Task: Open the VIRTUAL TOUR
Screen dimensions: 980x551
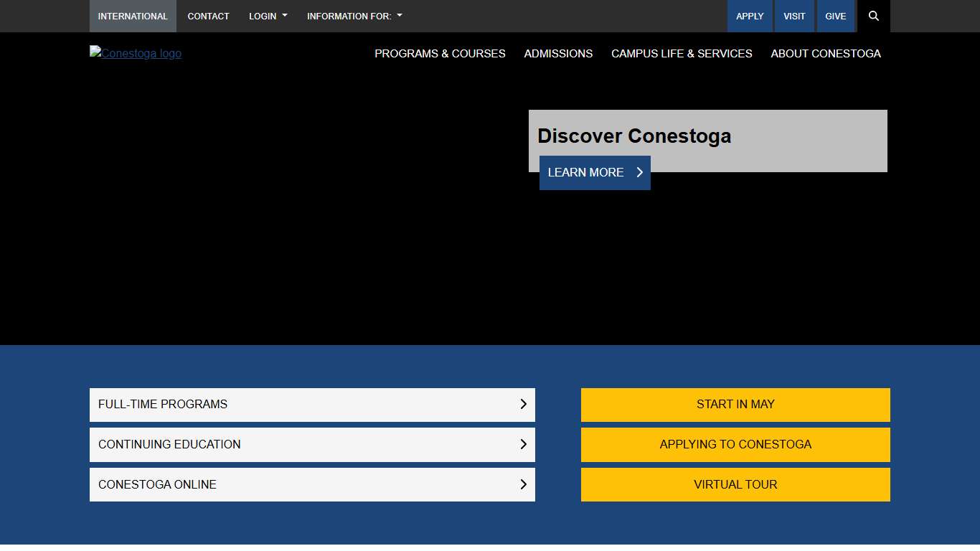Action: pyautogui.click(x=735, y=484)
